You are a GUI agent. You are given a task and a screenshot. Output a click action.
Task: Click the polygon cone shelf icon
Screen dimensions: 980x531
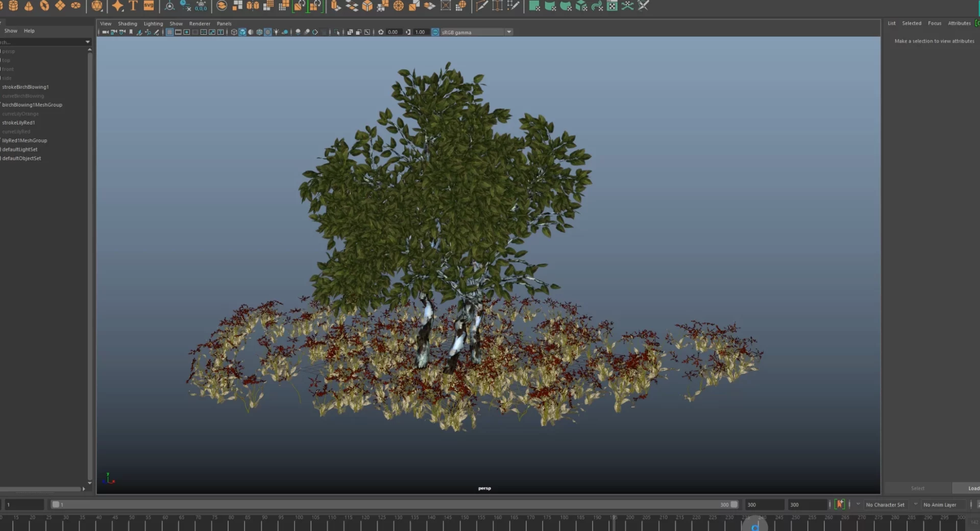pos(29,6)
